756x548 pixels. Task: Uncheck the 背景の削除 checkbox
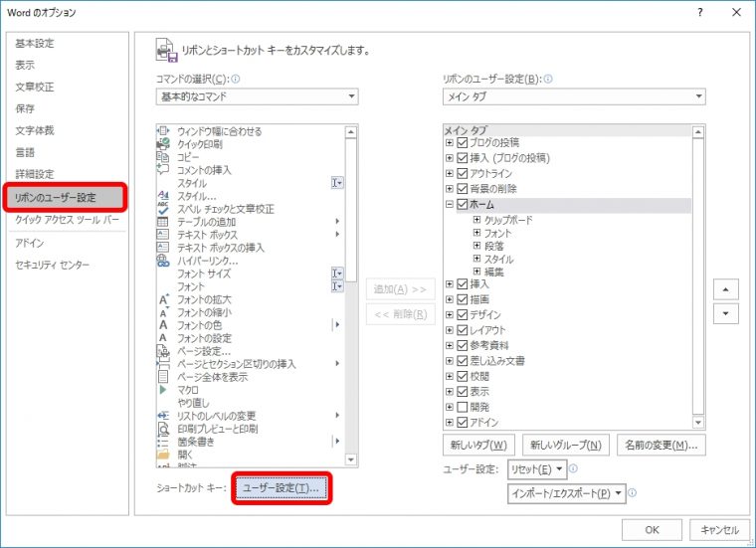coord(462,188)
